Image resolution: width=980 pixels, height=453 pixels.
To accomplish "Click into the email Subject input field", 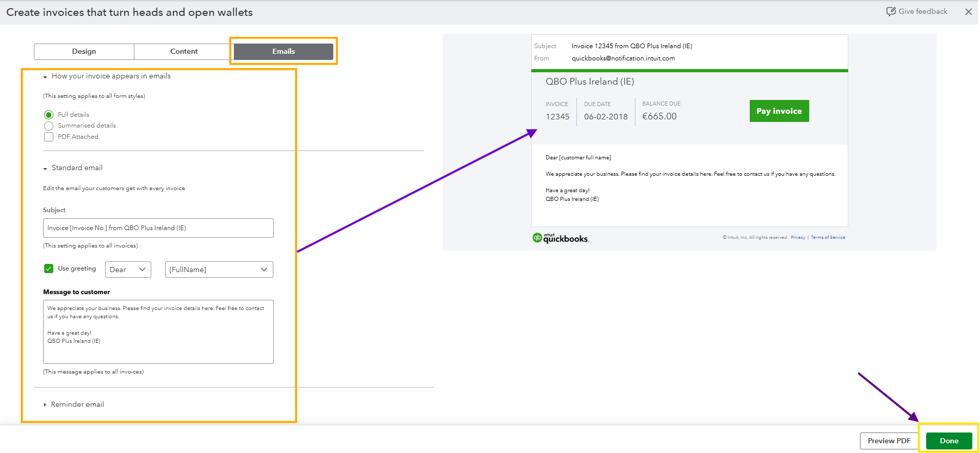I will 158,228.
